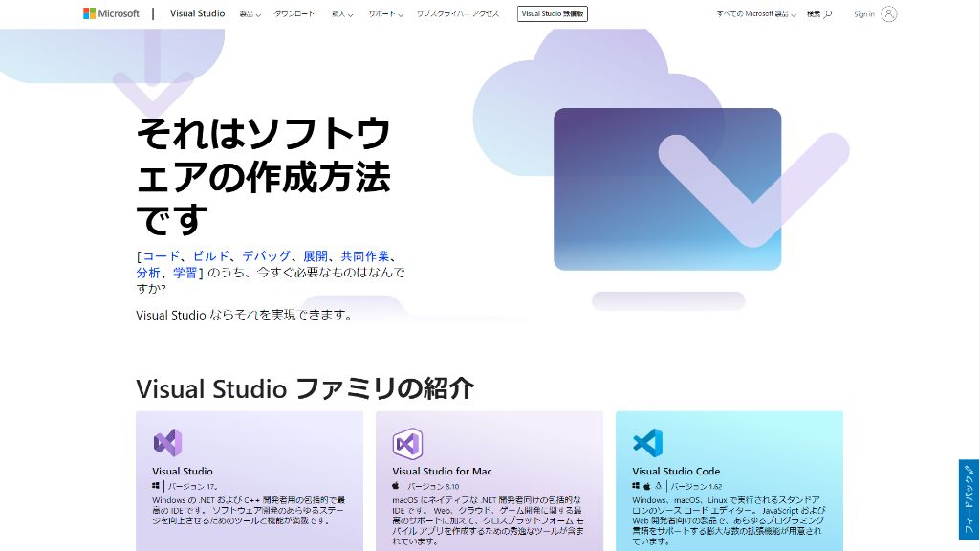This screenshot has height=551, width=980.
Task: Click the それはソフトウェアの作成方法です headline
Action: (x=264, y=176)
